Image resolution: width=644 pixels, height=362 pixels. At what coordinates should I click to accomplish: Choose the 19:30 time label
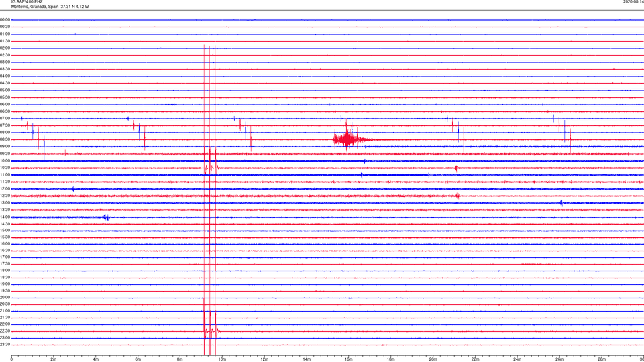click(x=5, y=290)
